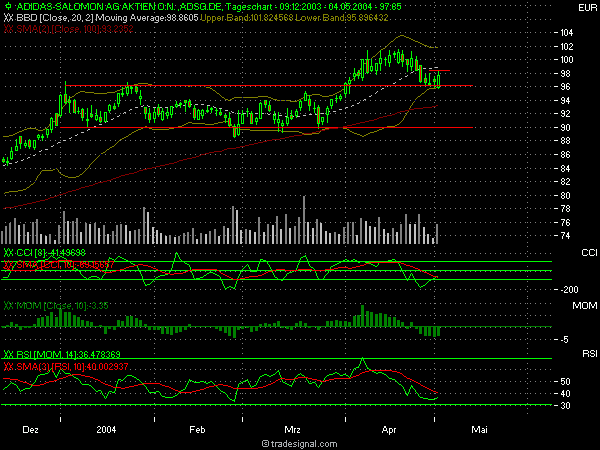Screen dimensions: 600x450
Task: Click the copyright icon beside tradesignal.com
Action: point(265,444)
